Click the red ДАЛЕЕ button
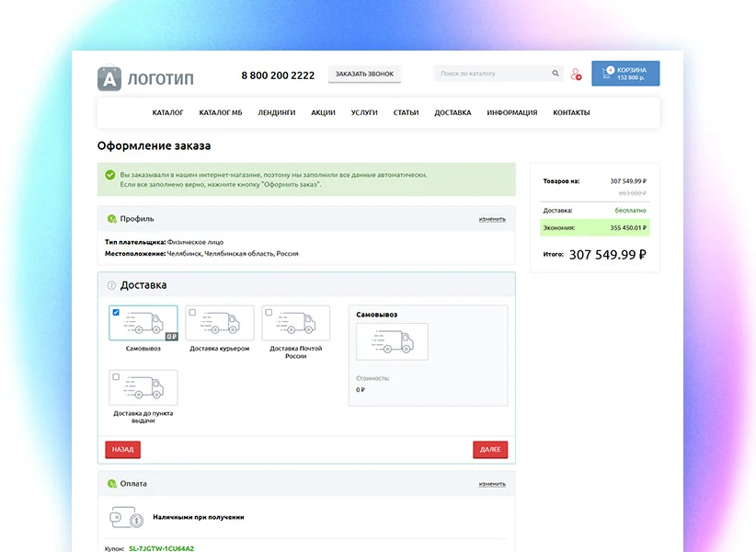The image size is (756, 552). 490,449
